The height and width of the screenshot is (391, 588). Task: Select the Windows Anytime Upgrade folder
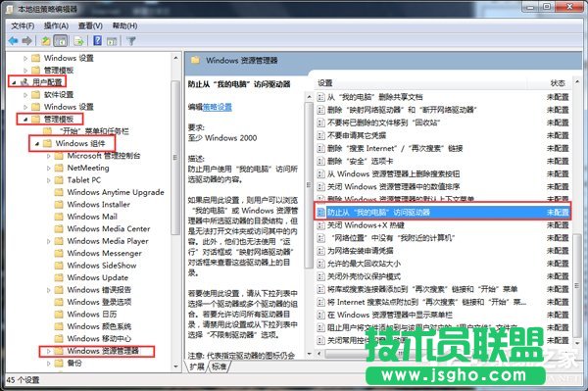click(116, 192)
